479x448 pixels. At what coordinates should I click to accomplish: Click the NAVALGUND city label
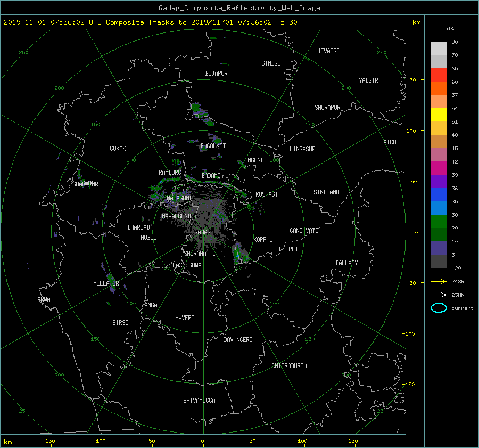pos(176,216)
